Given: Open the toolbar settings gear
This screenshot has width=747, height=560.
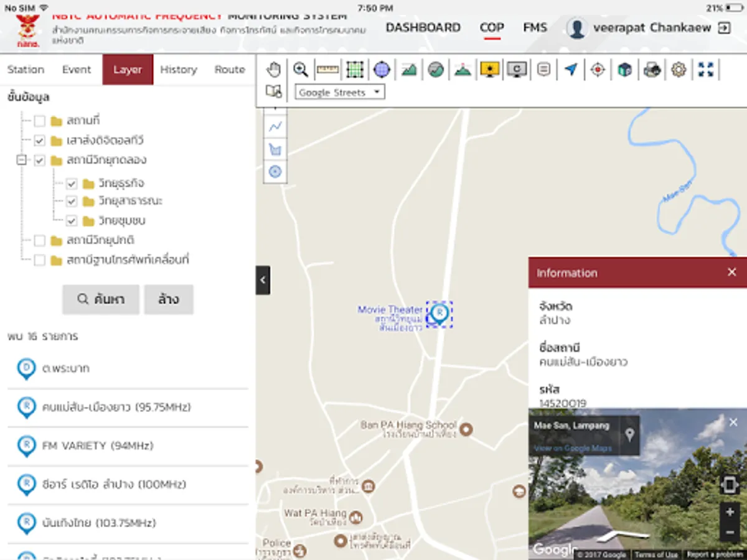Looking at the screenshot, I should tap(679, 70).
